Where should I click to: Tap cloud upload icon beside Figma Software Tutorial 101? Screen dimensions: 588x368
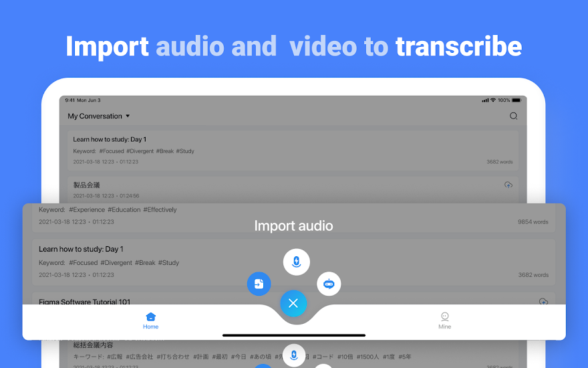coord(543,301)
